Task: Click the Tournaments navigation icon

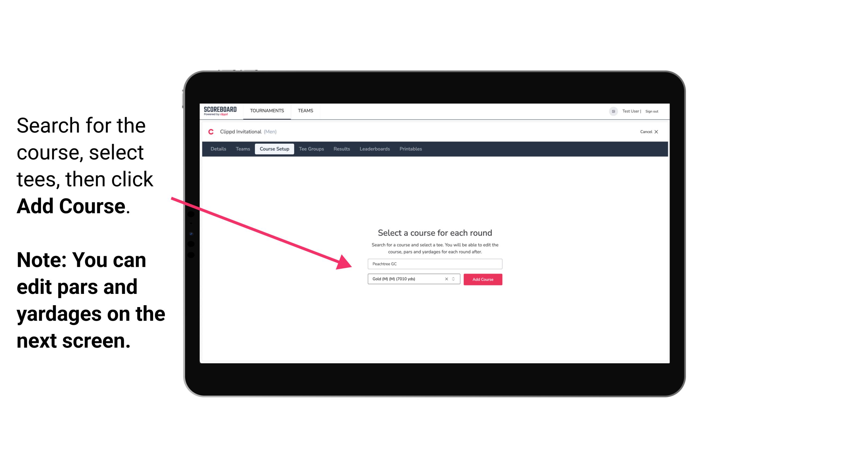Action: tap(266, 110)
